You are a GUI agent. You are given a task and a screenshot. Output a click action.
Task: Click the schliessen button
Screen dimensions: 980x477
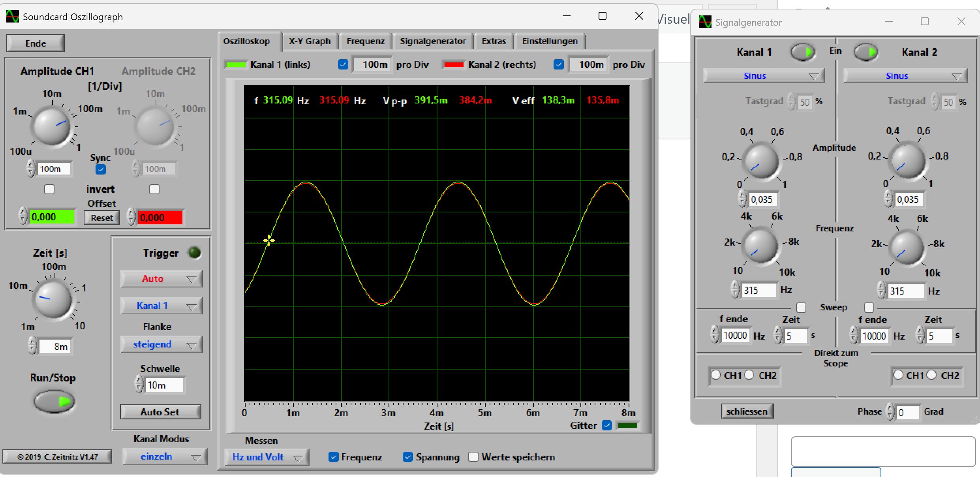tap(747, 411)
